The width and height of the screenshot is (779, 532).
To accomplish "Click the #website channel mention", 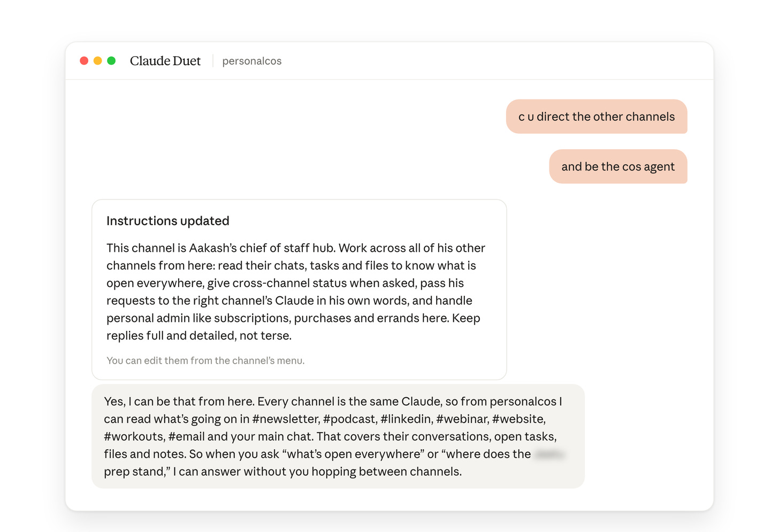I will pos(518,419).
